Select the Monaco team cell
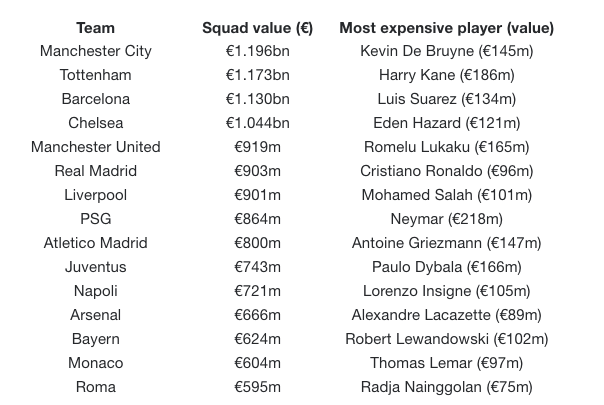The width and height of the screenshot is (604, 405). tap(96, 363)
